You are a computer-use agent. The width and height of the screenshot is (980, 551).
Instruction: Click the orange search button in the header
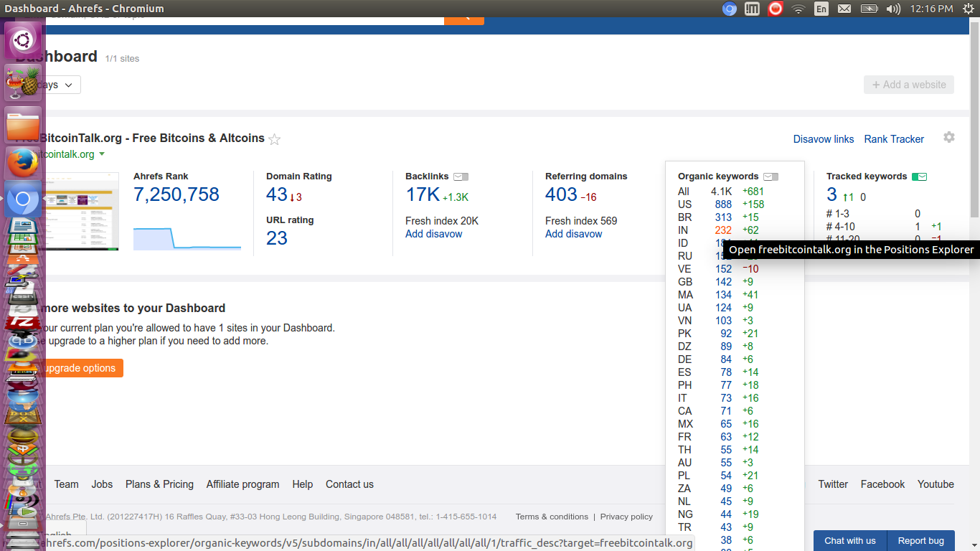pos(464,21)
